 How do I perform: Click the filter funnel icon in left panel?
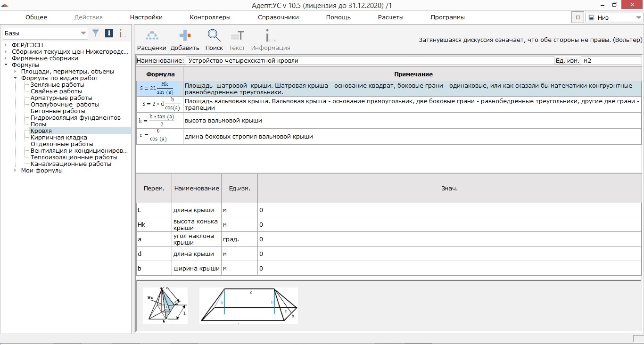(96, 33)
